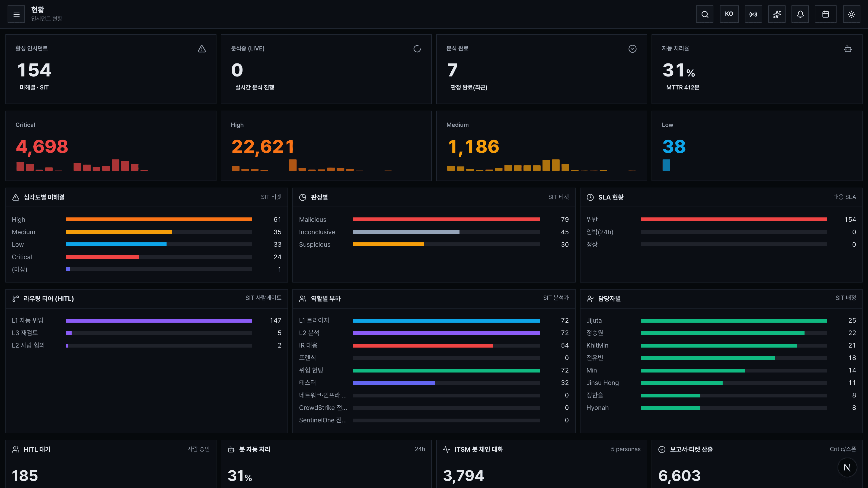Viewport: 868px width, 488px height.
Task: Open the calendar date picker icon
Action: 825,14
